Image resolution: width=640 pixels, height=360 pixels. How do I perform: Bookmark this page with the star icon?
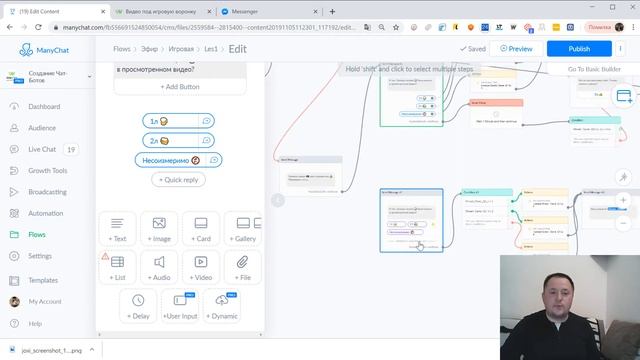(x=396, y=27)
